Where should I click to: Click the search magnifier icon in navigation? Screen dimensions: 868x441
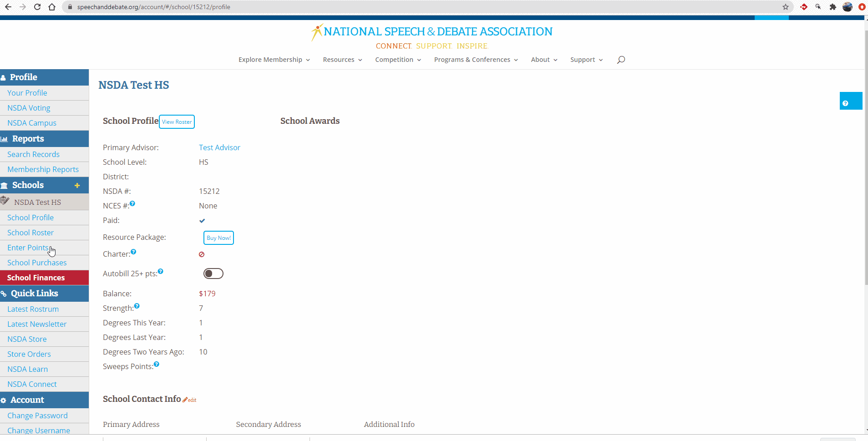point(621,60)
